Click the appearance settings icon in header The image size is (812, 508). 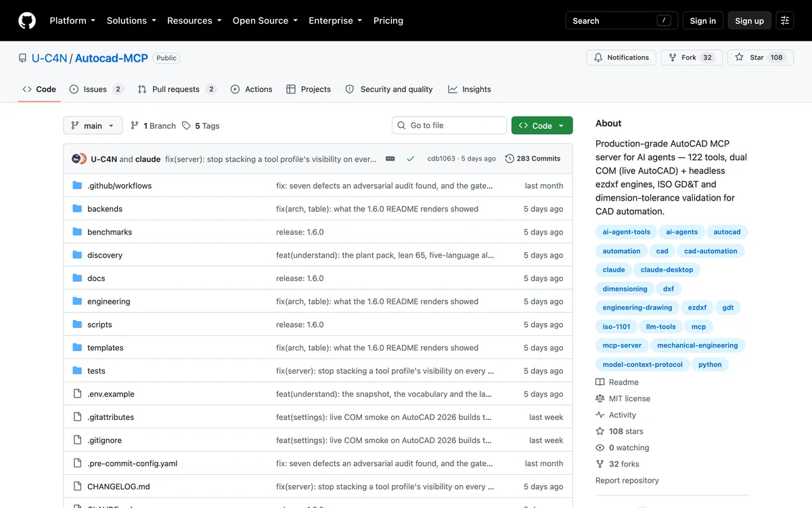pyautogui.click(x=785, y=20)
